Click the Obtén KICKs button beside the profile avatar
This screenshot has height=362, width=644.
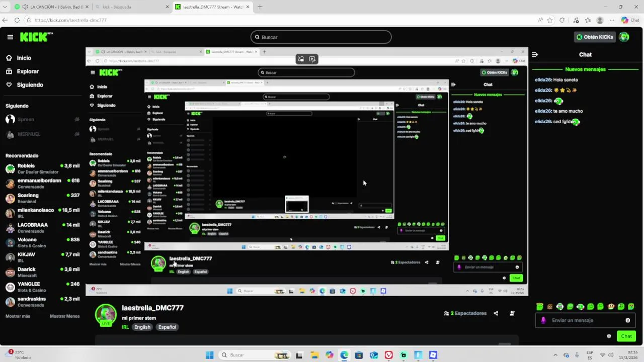(595, 37)
